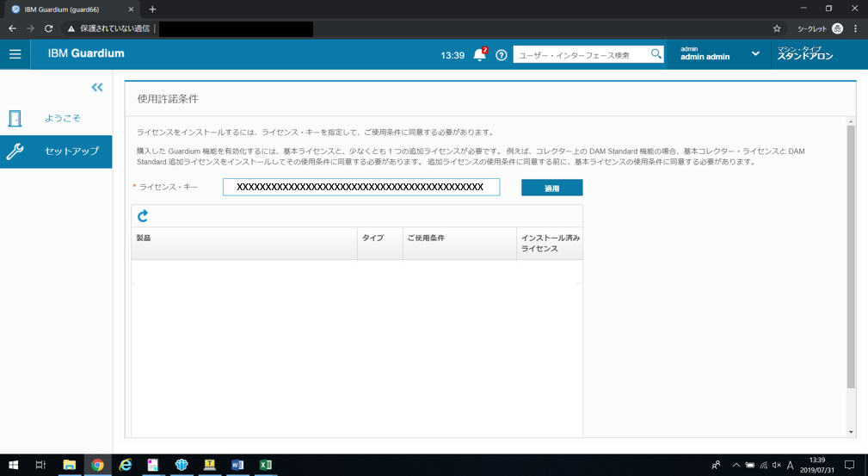Click the incognito シークレット icon
Image resolution: width=868 pixels, height=476 pixels.
[x=837, y=28]
